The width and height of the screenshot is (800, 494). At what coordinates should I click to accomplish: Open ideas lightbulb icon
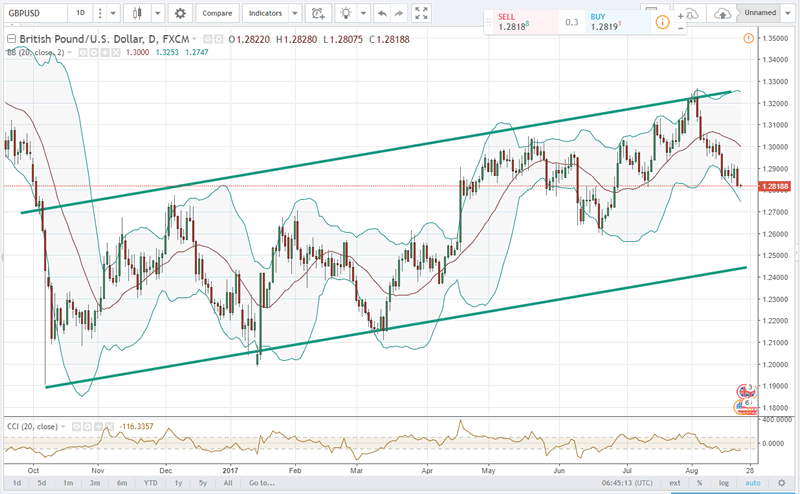[346, 13]
